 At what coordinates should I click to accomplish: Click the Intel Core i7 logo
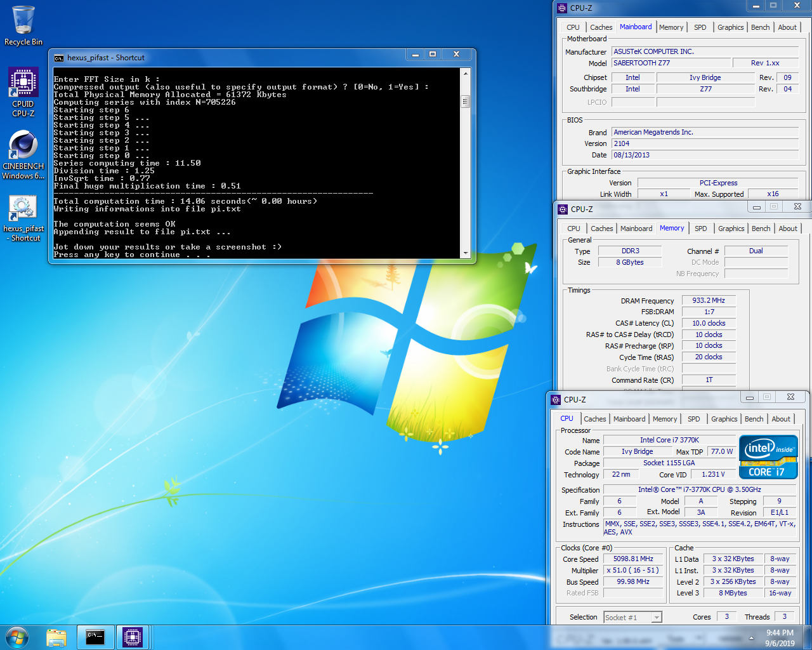tap(768, 457)
